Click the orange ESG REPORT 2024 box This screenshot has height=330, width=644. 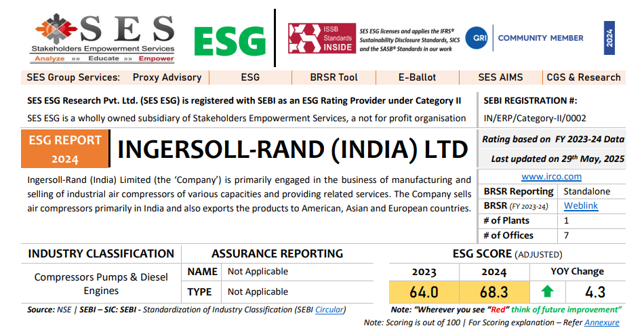[65, 149]
